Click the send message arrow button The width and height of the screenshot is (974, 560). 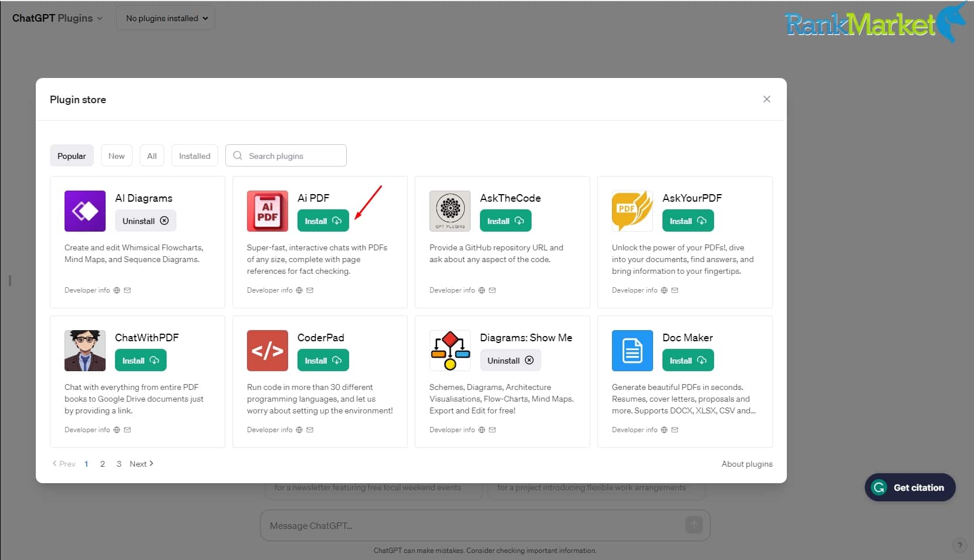coord(694,525)
